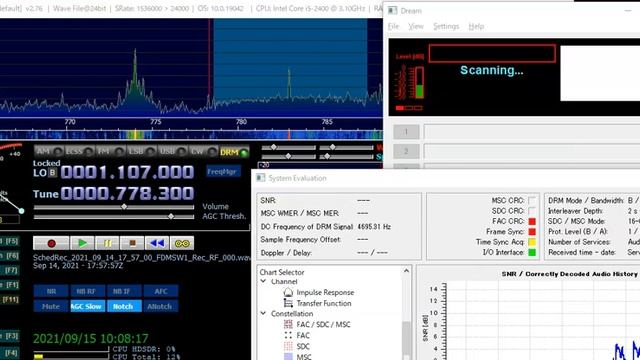Viewport: 640px width, 360px height.
Task: Click the F6 shortcut button
Action: pos(10,256)
